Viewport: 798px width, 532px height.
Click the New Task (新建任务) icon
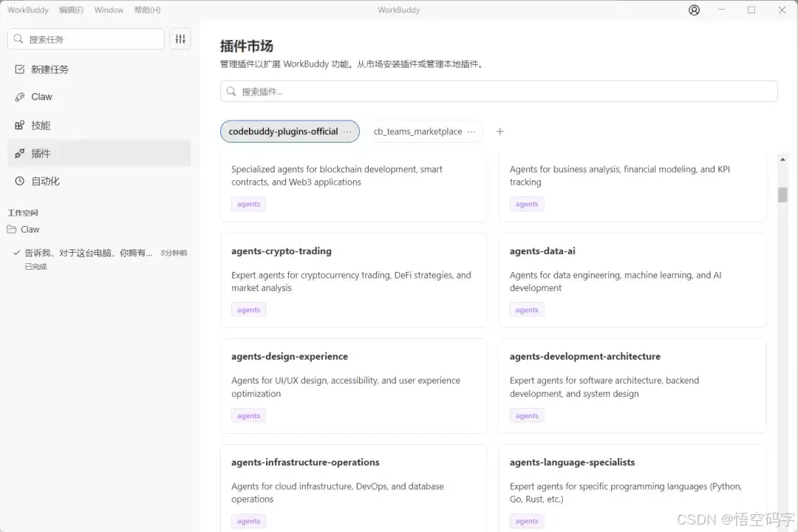pos(20,69)
